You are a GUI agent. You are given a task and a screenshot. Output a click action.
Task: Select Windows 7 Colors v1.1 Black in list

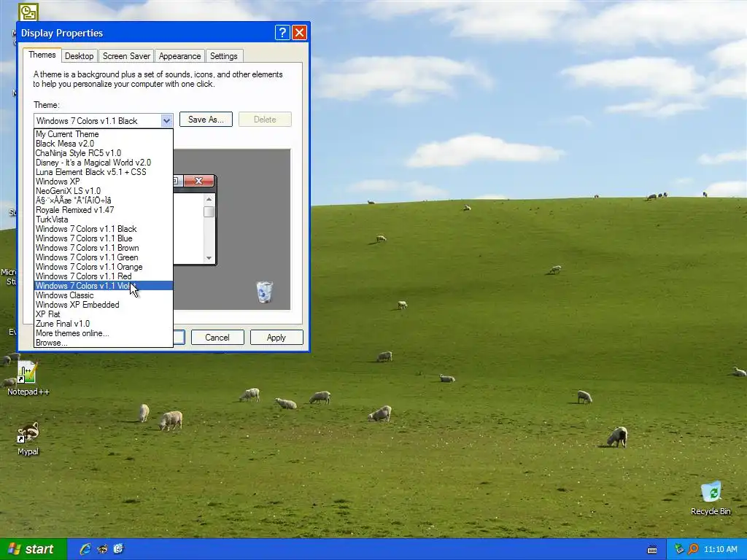(104, 229)
